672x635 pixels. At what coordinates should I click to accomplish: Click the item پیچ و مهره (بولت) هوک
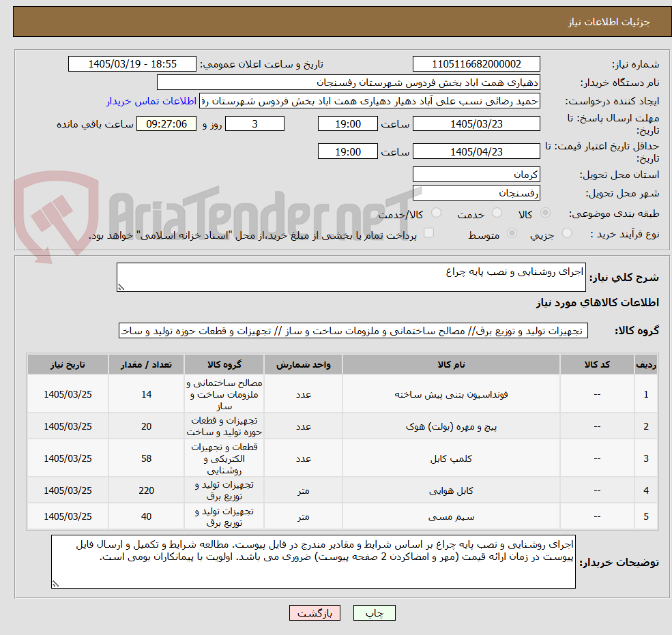[x=451, y=426]
